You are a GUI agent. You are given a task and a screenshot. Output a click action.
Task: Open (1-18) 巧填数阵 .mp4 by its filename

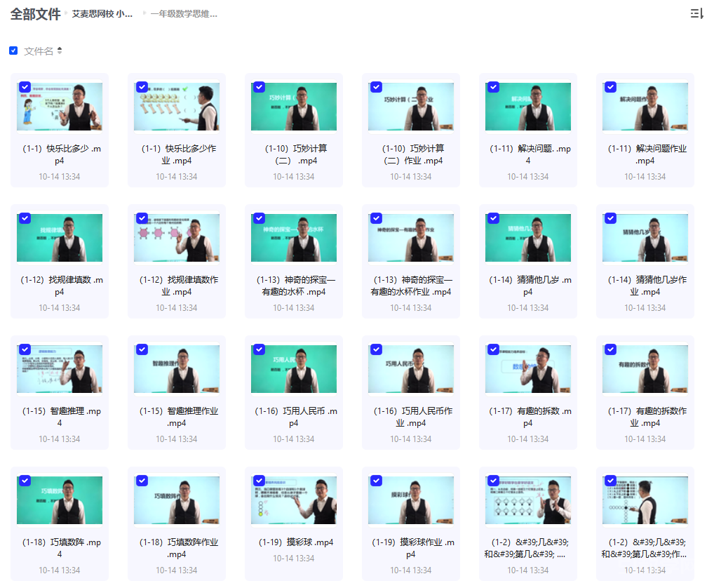[59, 547]
